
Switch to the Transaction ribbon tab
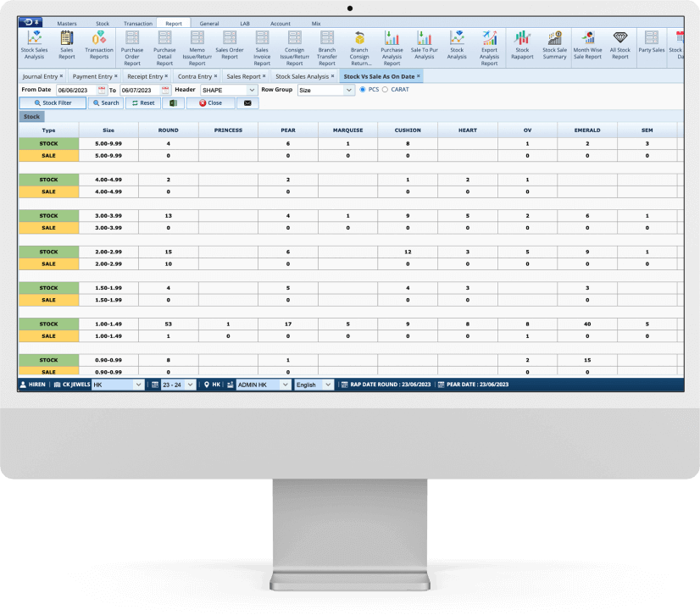[x=138, y=24]
